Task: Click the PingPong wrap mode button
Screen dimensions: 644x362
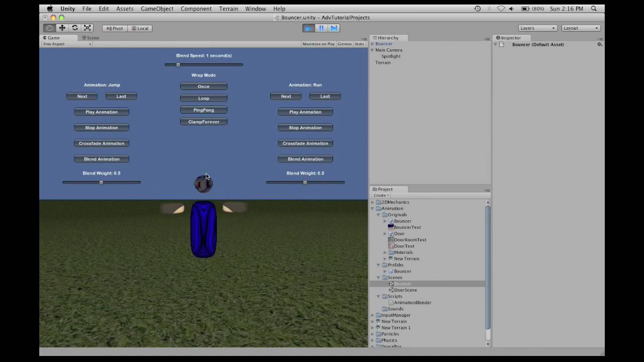Action: click(x=204, y=110)
